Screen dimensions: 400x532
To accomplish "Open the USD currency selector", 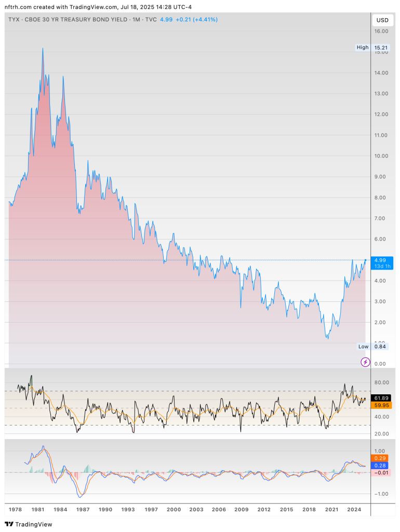I will (x=382, y=20).
